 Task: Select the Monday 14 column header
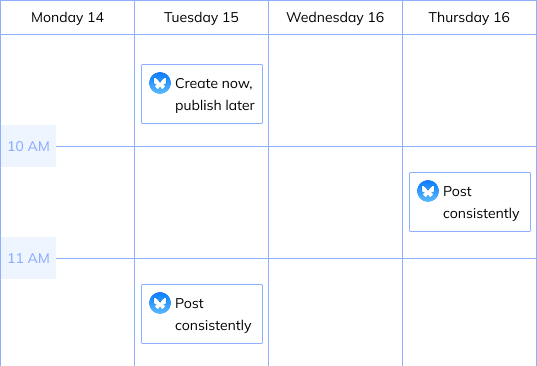pos(67,17)
